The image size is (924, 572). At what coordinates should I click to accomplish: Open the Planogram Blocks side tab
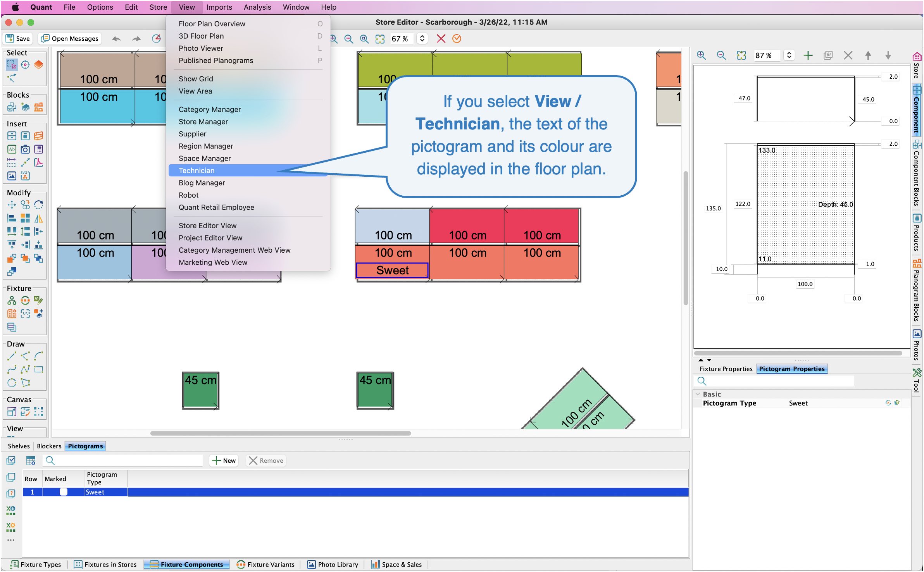(917, 290)
